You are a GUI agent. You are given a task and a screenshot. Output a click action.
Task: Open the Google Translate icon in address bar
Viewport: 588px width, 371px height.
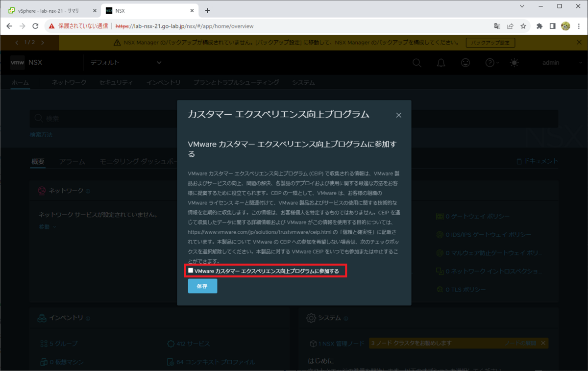click(x=497, y=26)
